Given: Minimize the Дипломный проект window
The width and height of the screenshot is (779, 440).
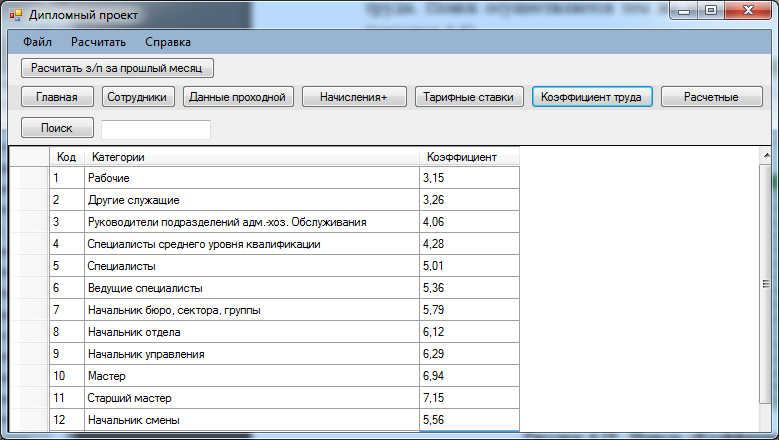Looking at the screenshot, I should (684, 10).
